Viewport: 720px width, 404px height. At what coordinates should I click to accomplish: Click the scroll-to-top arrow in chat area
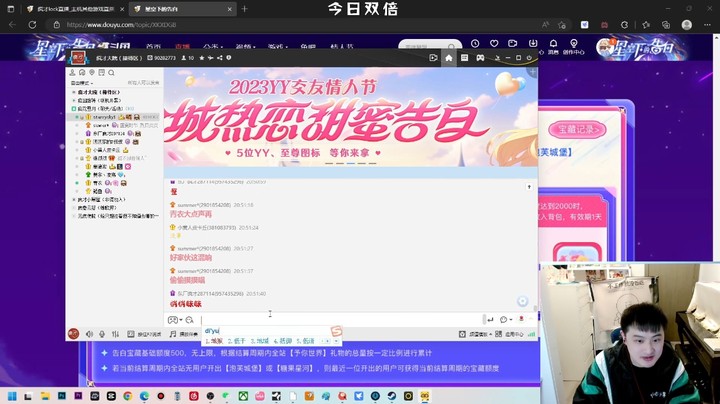click(529, 187)
